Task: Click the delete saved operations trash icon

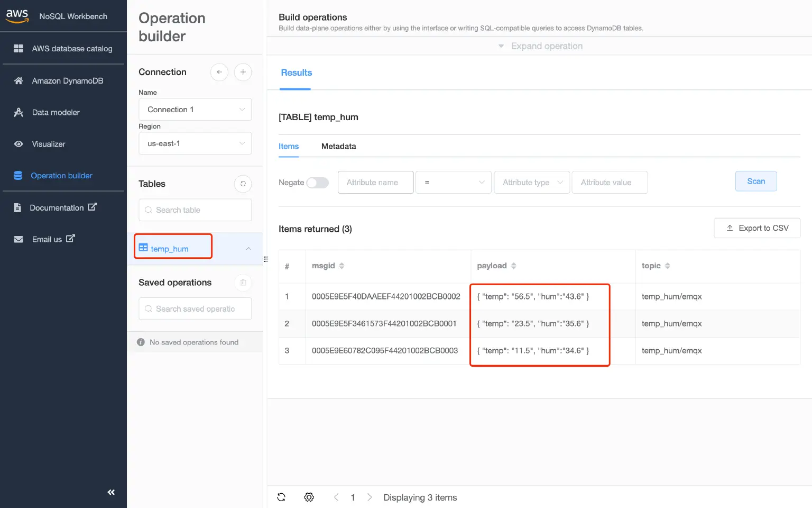Action: pos(243,283)
